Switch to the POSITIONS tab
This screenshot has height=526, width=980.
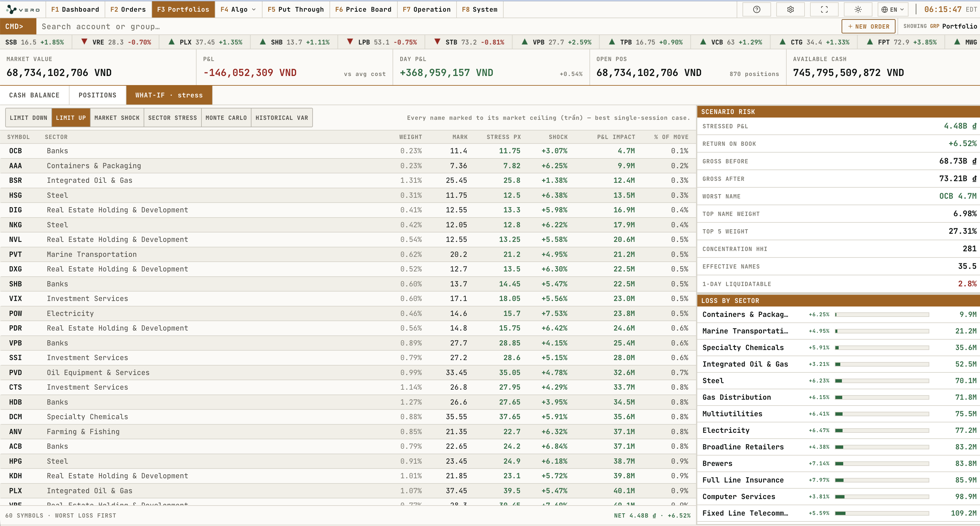coord(97,95)
